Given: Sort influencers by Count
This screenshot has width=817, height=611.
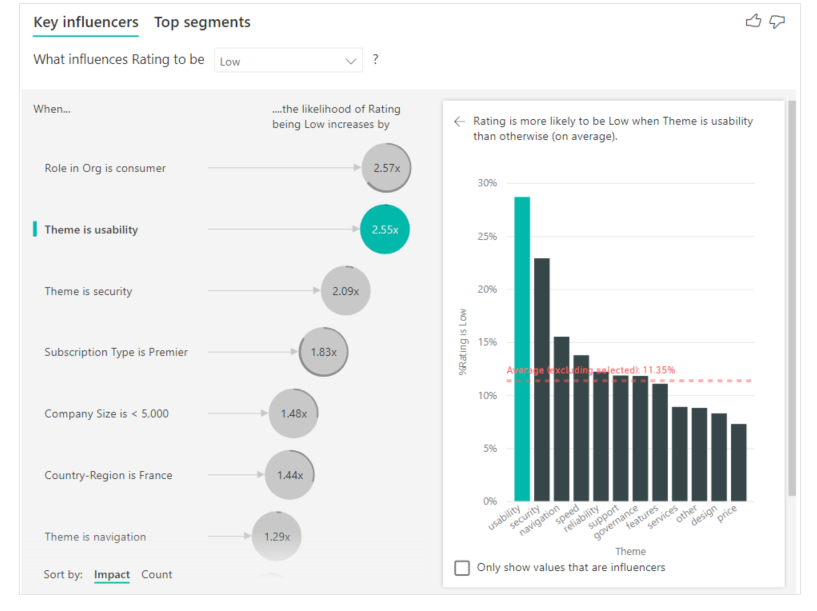Looking at the screenshot, I should pos(156,575).
